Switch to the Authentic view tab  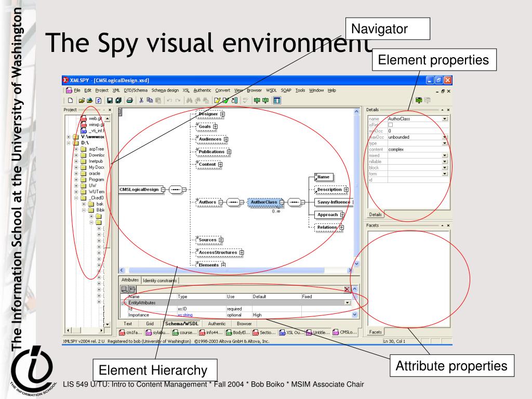(x=217, y=324)
